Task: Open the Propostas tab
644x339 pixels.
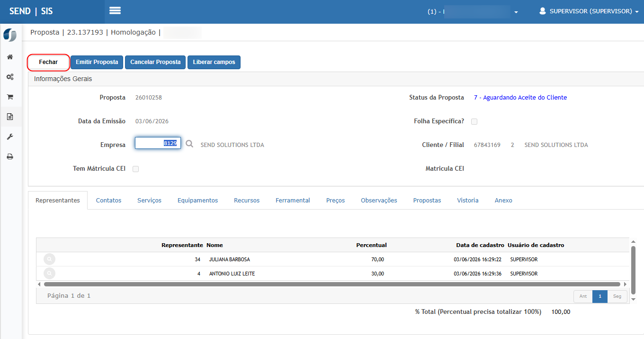Action: pos(427,201)
